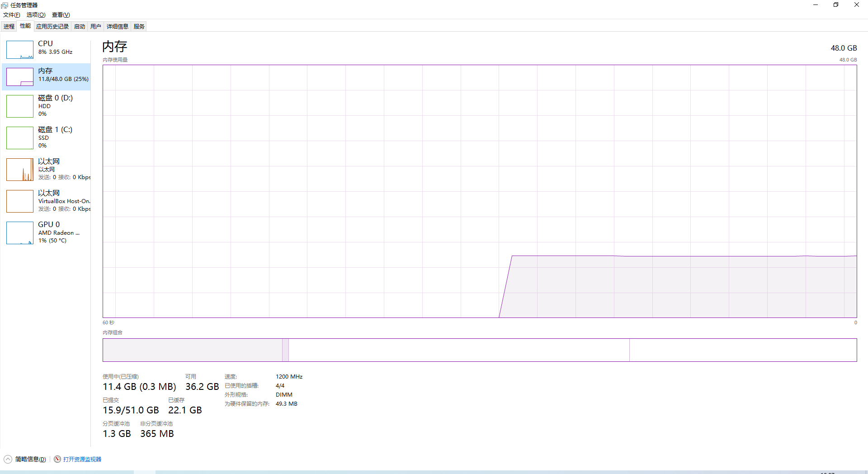This screenshot has height=474, width=868.
Task: Click the 15.9/51.0 GB committed value
Action: tap(131, 410)
